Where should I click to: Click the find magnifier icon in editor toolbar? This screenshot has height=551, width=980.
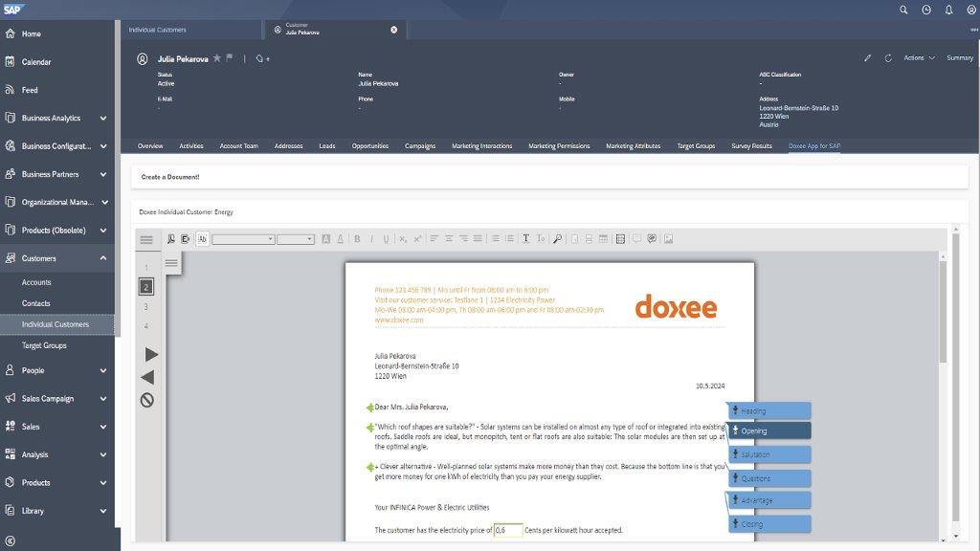click(557, 238)
